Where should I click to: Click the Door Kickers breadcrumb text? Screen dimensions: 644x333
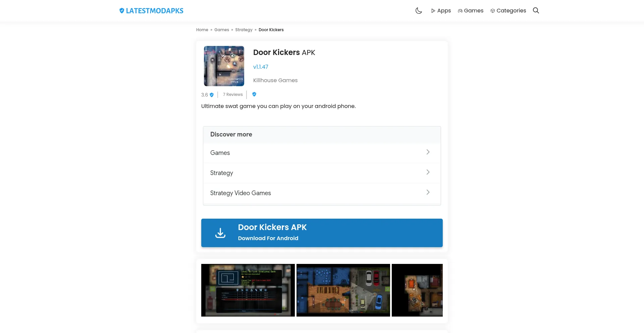click(x=271, y=30)
